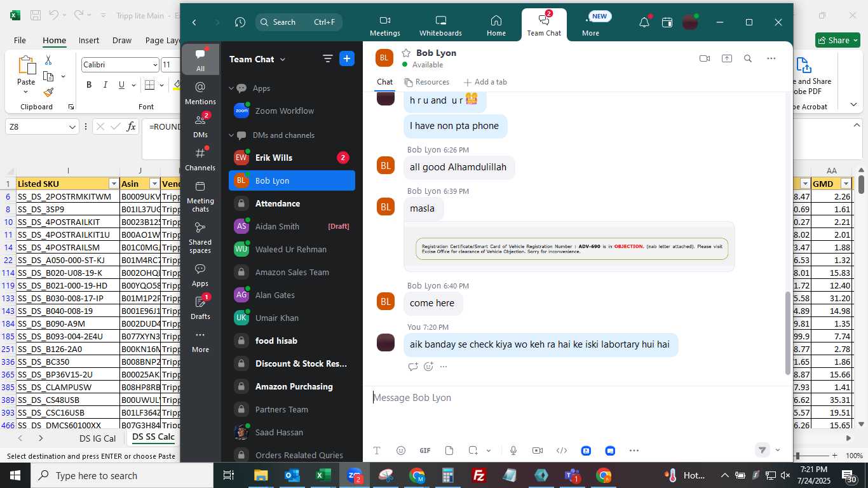Open Mentions in Zoom sidebar

coord(200,93)
